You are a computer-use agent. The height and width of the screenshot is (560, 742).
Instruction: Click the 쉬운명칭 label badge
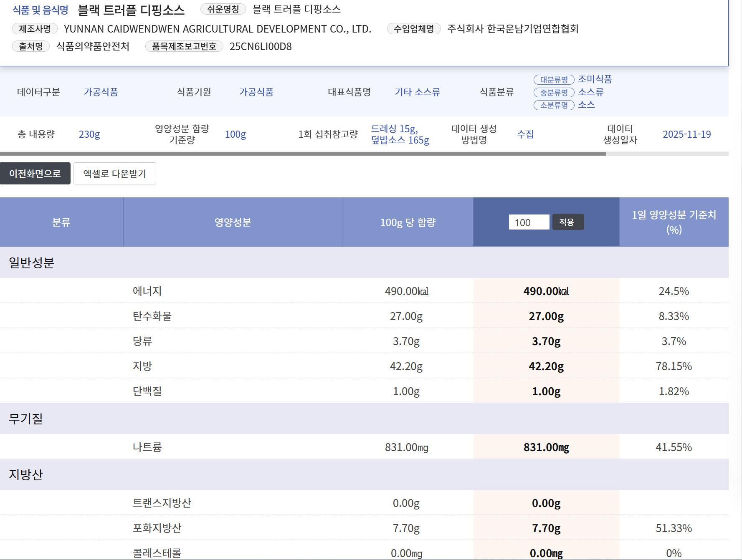tap(223, 9)
